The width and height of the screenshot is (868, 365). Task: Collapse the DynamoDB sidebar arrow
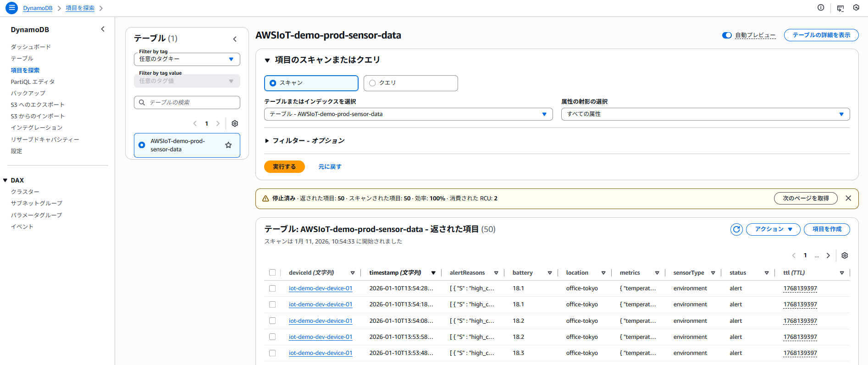pyautogui.click(x=103, y=29)
